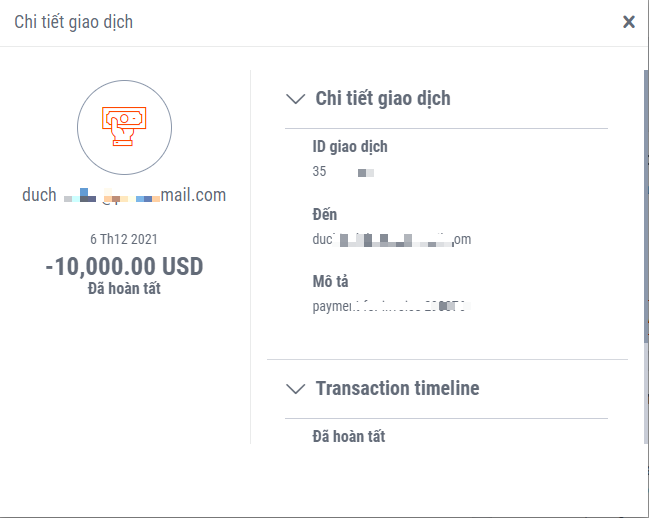649x518 pixels.
Task: Close the Chi tiết giao dịch dialog
Action: [x=629, y=22]
